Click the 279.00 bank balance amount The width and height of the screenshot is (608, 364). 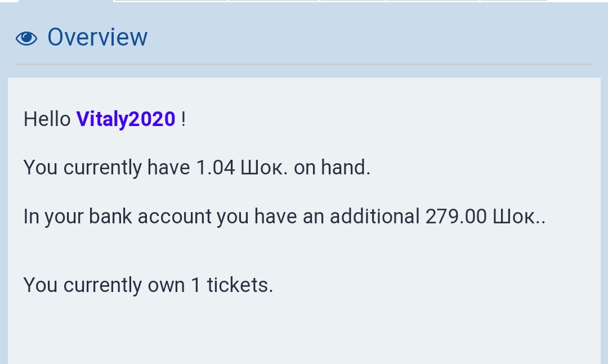tap(455, 217)
